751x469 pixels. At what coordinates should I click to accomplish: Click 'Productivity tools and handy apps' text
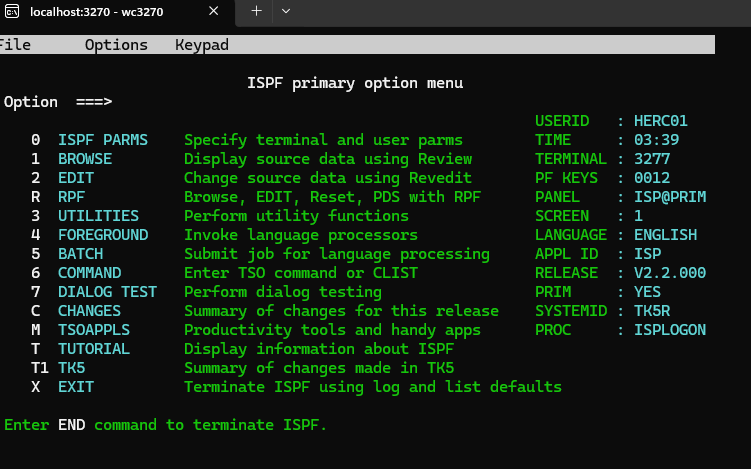(332, 330)
